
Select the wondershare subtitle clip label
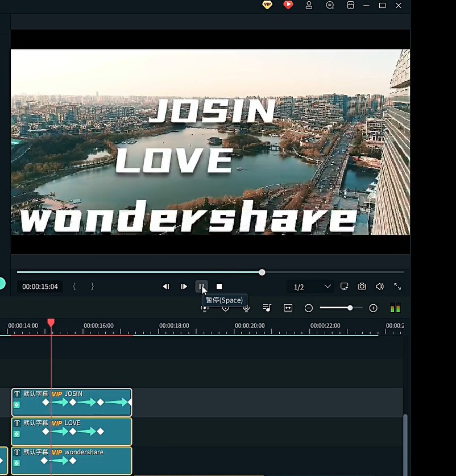(84, 452)
